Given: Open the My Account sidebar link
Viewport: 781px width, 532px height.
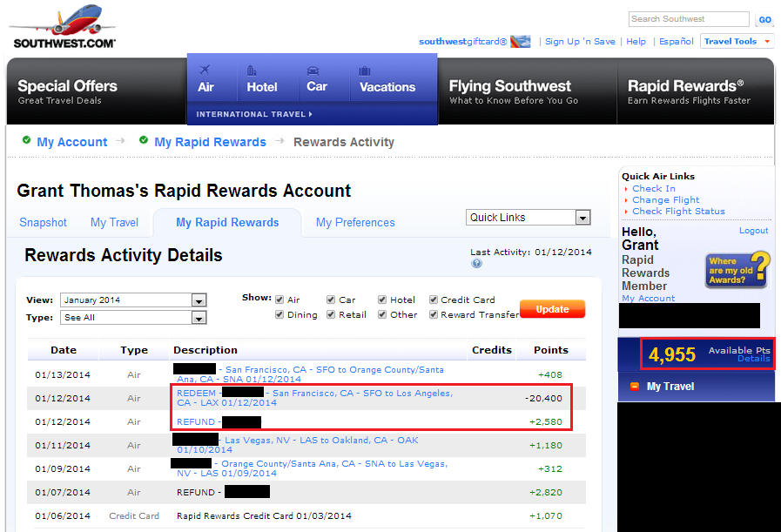Looking at the screenshot, I should coord(648,298).
